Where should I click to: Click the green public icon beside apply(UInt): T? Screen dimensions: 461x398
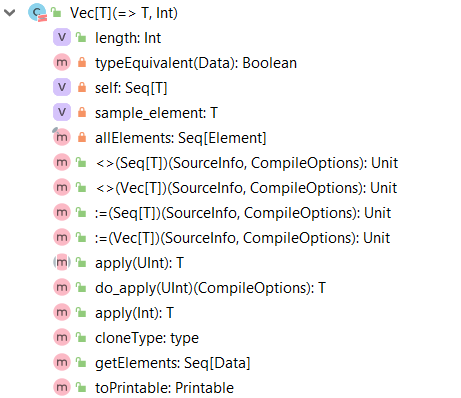pos(81,262)
